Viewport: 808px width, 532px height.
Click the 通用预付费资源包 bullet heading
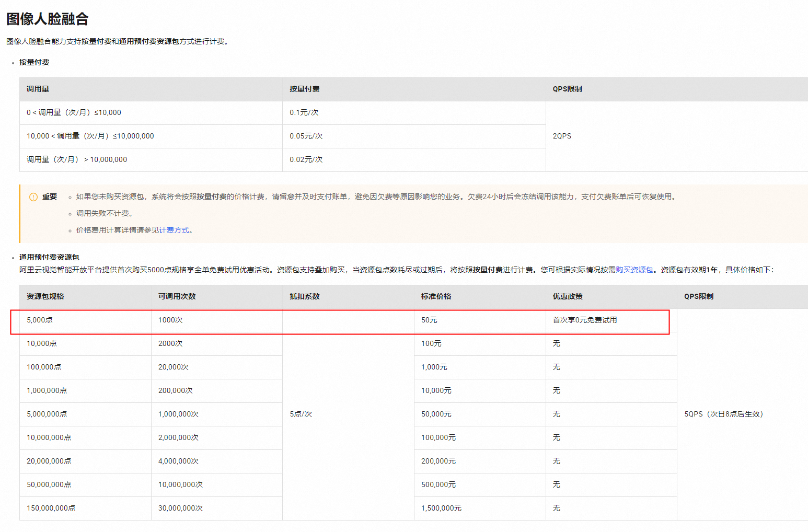click(x=49, y=257)
